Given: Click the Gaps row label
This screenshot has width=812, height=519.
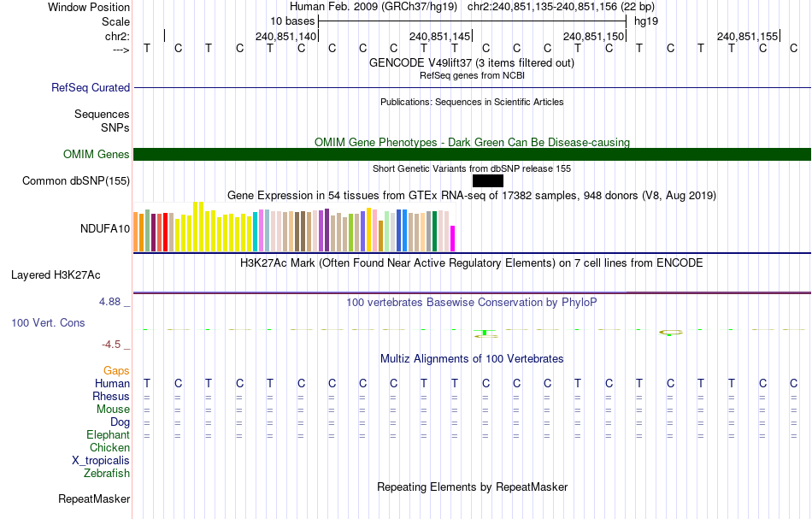Looking at the screenshot, I should click(116, 370).
